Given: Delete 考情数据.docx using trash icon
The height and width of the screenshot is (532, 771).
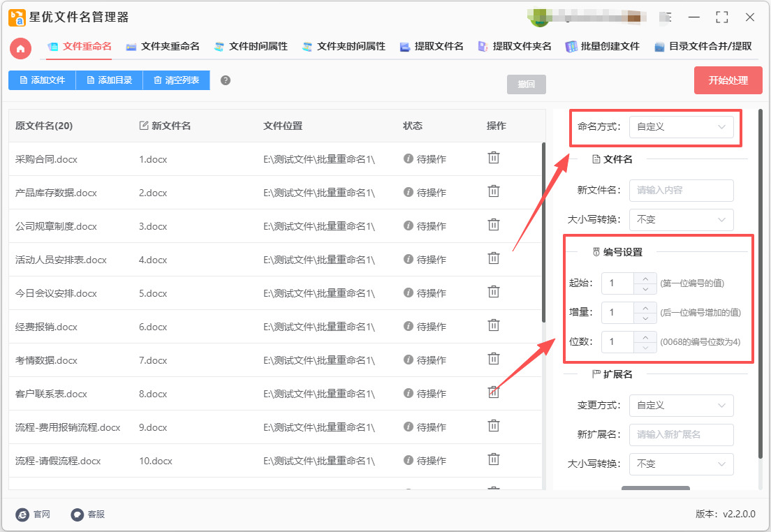Looking at the screenshot, I should 493,359.
